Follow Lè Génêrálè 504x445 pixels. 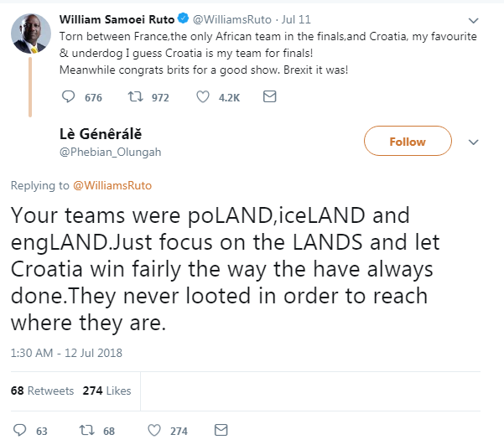tap(408, 142)
